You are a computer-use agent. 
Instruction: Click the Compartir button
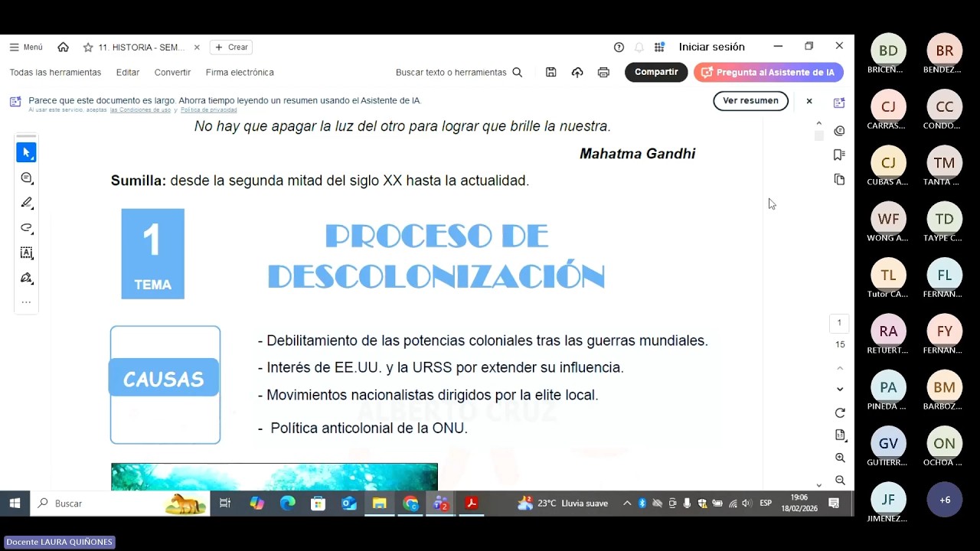point(656,73)
